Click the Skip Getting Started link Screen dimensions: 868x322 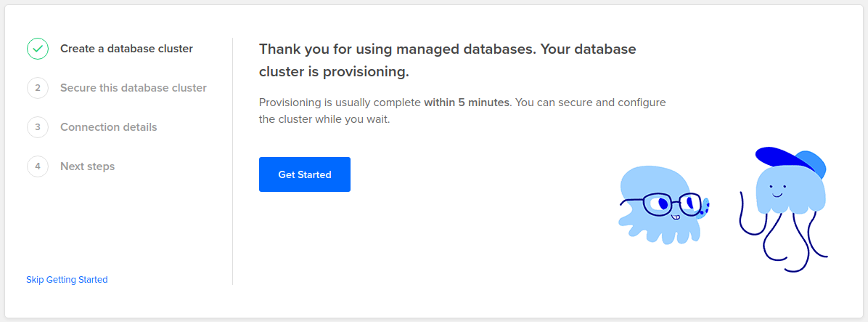point(67,279)
